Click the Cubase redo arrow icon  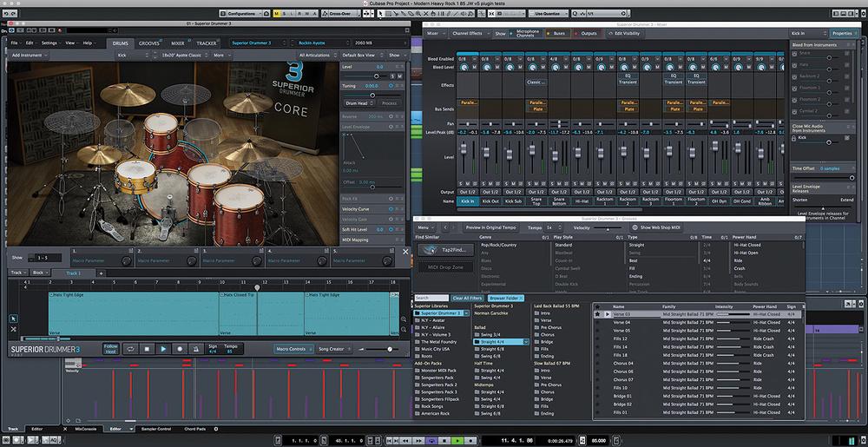[x=13, y=13]
